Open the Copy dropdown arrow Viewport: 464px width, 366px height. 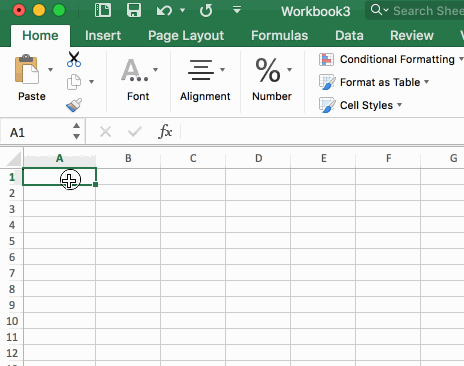coord(91,82)
